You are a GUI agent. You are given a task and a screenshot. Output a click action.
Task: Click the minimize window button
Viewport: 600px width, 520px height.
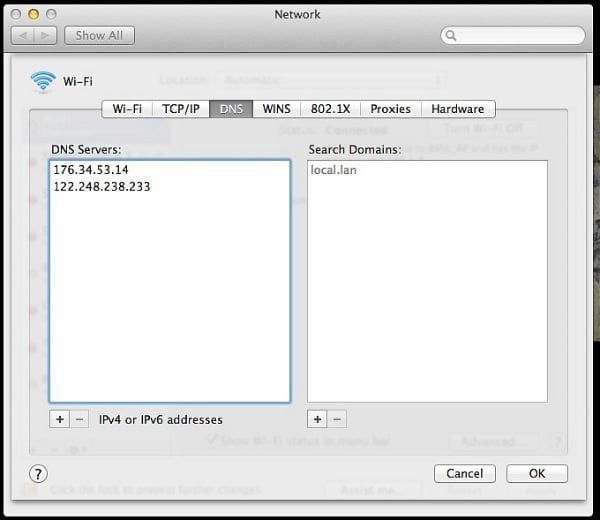pos(34,14)
